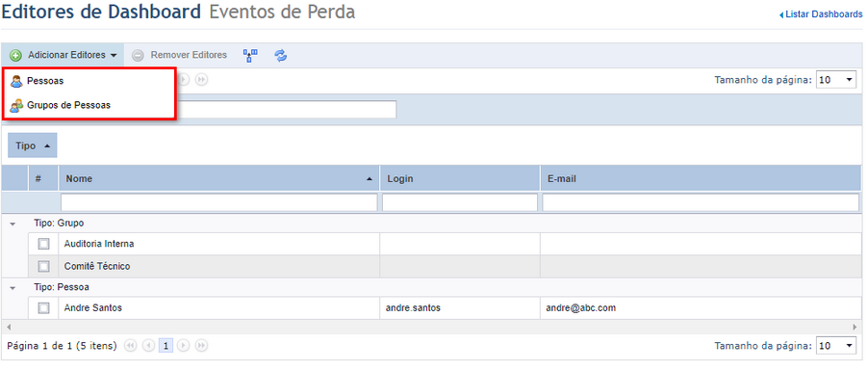This screenshot has width=868, height=370.
Task: Collapse the Tipo: Pessoa group
Action: pos(13,288)
